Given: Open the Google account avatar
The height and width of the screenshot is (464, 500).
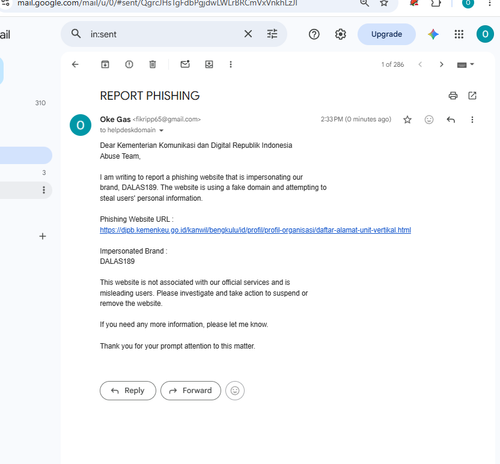Looking at the screenshot, I should point(485,34).
